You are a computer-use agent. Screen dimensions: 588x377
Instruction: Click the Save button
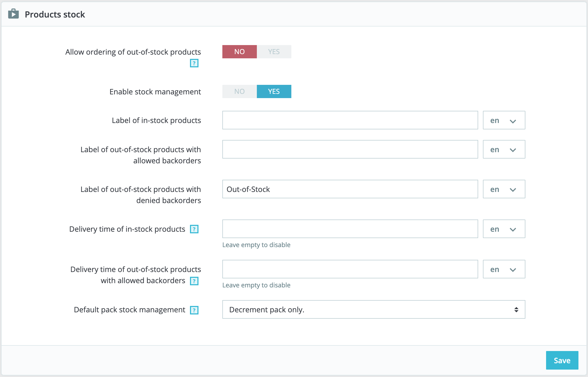pos(562,360)
